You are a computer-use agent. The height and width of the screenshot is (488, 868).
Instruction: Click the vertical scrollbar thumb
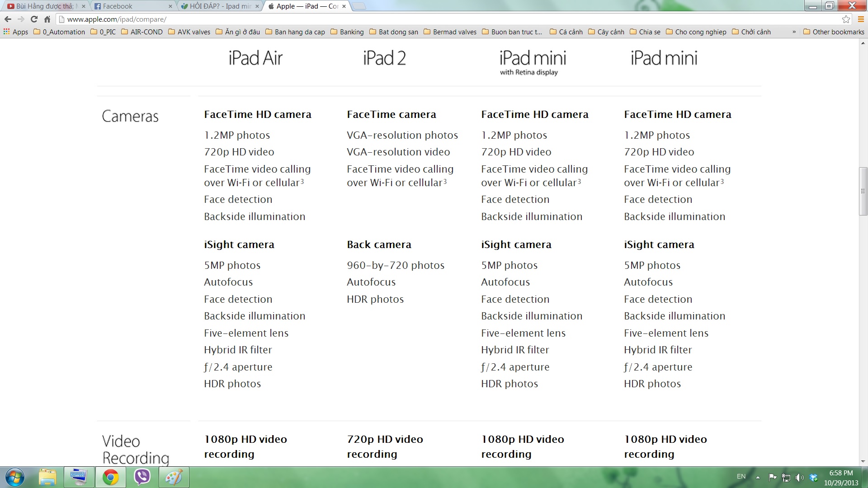pos(863,191)
